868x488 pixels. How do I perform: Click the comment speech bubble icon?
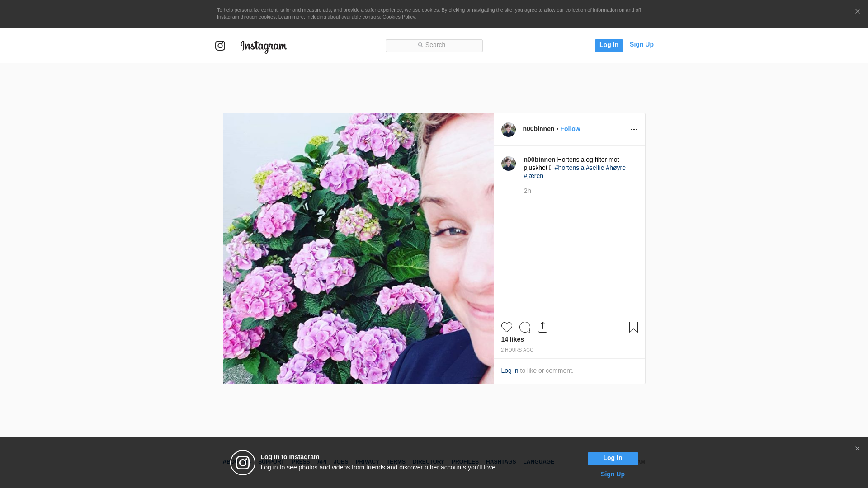click(x=525, y=327)
